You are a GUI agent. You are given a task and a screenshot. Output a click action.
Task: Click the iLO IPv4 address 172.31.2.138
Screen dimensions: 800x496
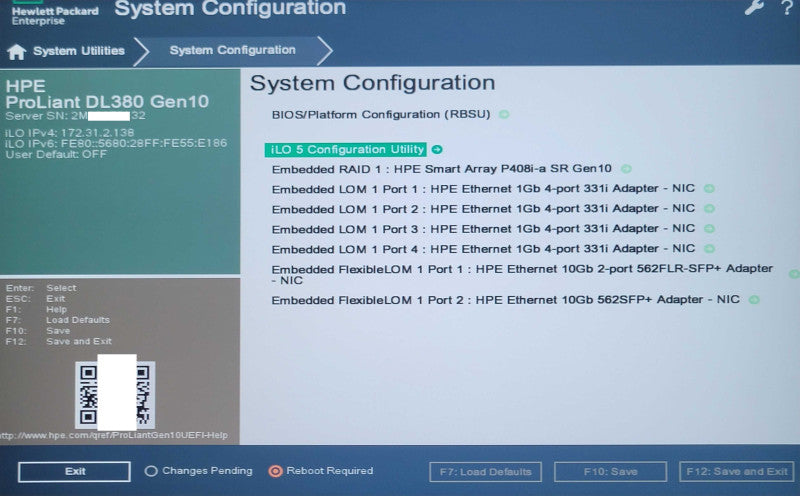click(97, 133)
